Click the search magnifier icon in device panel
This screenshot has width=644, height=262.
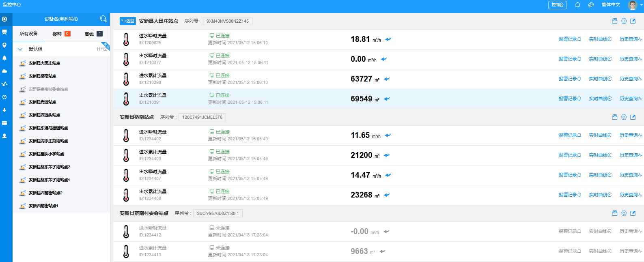pos(103,19)
